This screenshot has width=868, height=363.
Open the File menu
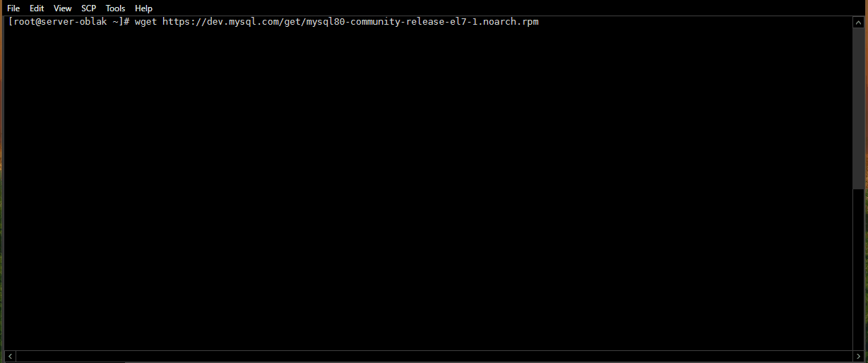click(x=13, y=8)
